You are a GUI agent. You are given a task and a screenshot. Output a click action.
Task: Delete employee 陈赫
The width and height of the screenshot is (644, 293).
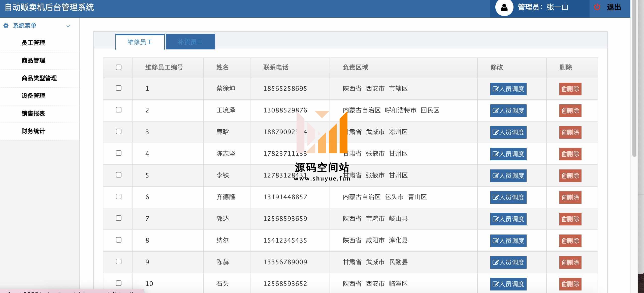click(x=570, y=262)
